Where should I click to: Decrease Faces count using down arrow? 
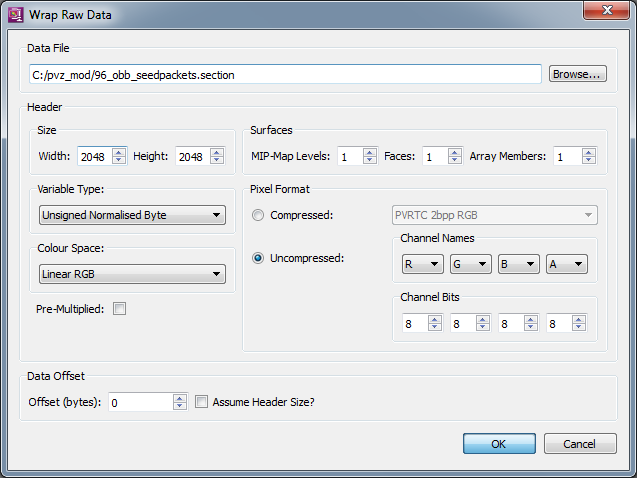(x=456, y=160)
